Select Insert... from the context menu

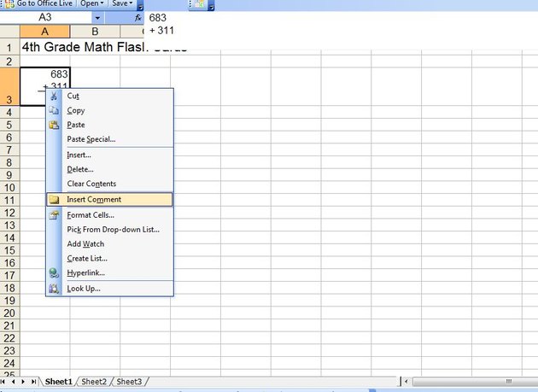pyautogui.click(x=109, y=155)
